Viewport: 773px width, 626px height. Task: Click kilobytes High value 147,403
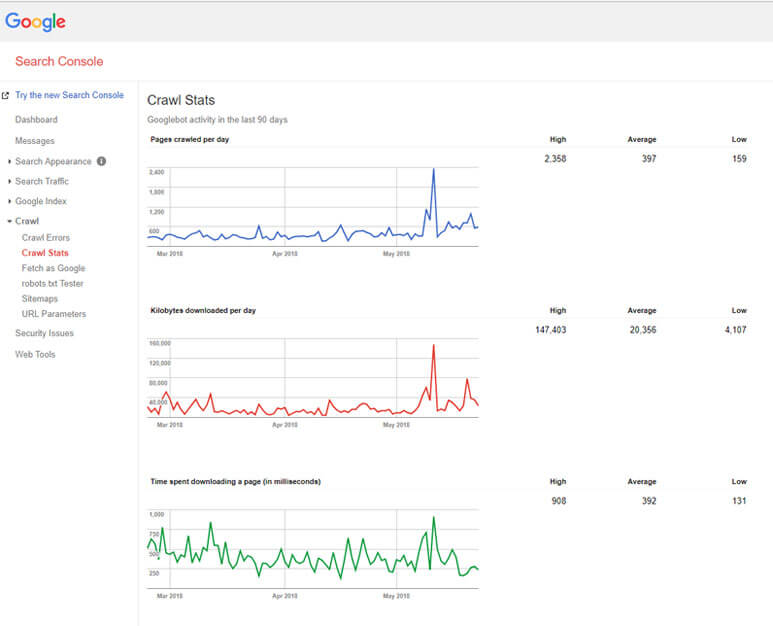tap(551, 330)
